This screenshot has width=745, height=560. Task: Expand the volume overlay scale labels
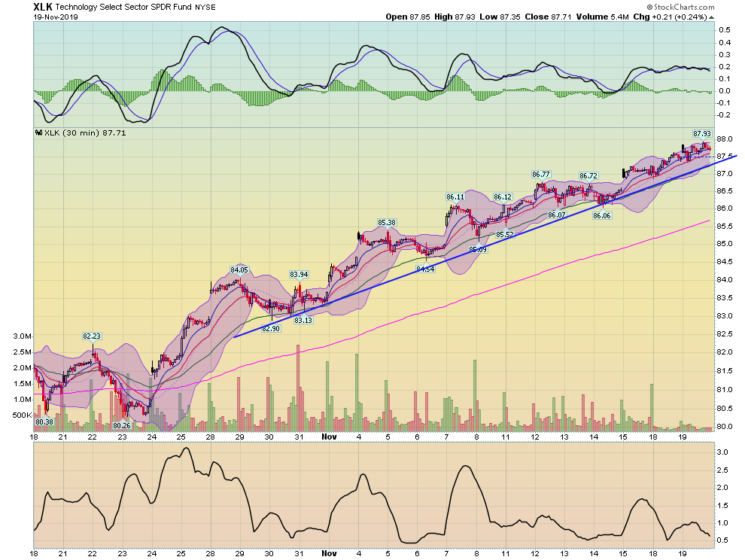23,376
